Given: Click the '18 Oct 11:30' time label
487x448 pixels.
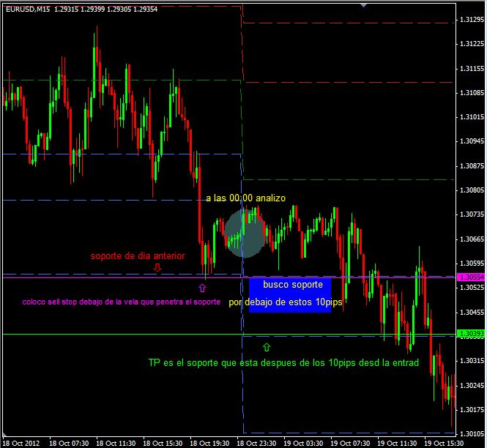Looking at the screenshot, I should (x=116, y=443).
